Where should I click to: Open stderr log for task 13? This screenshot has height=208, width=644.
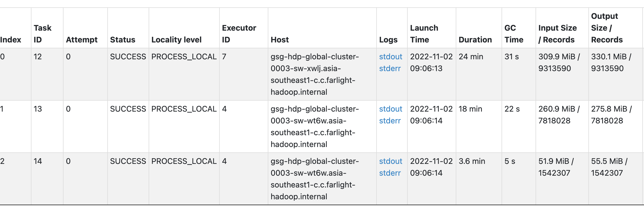[x=390, y=121]
